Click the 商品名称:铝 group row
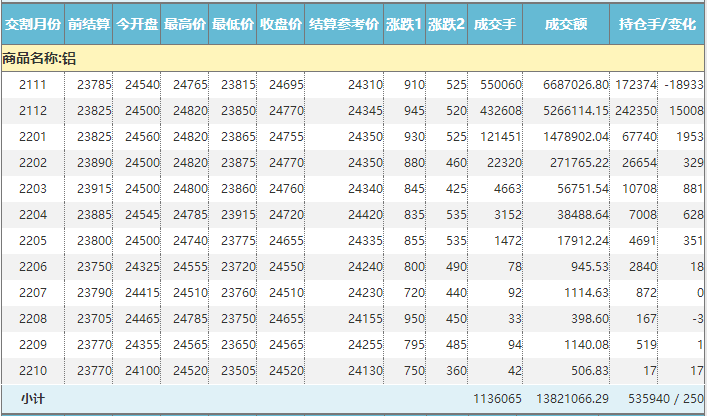The height and width of the screenshot is (416, 707). 40,59
